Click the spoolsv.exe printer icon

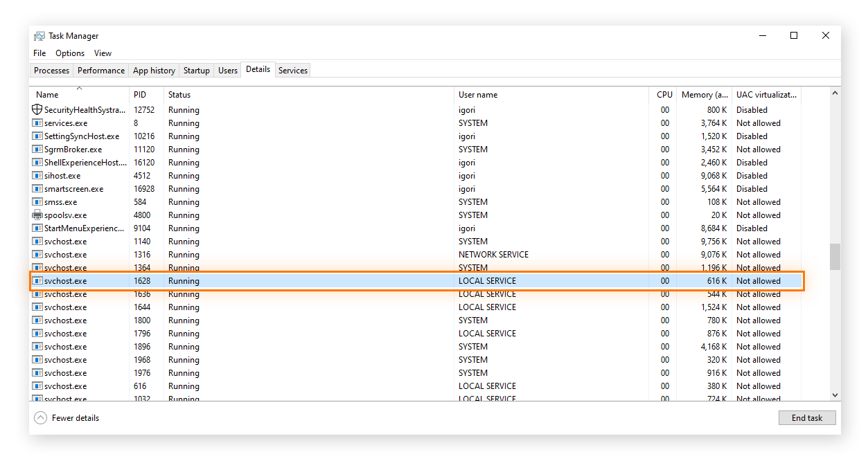(37, 215)
